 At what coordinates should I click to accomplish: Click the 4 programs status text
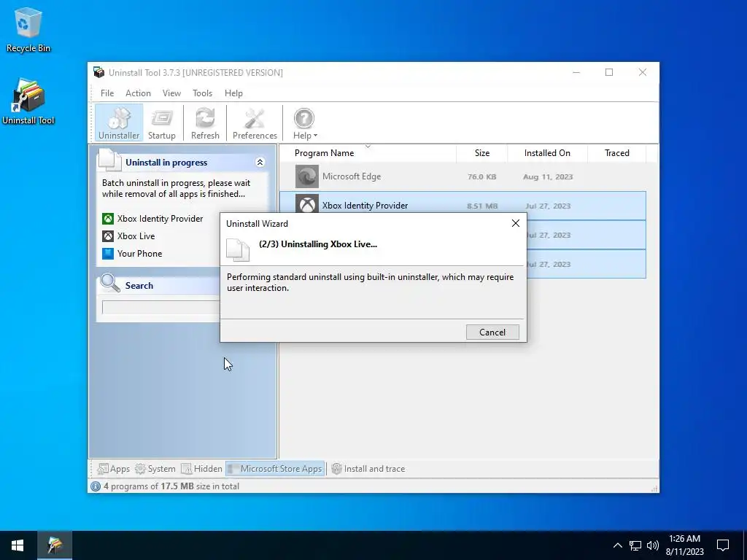[x=171, y=486]
